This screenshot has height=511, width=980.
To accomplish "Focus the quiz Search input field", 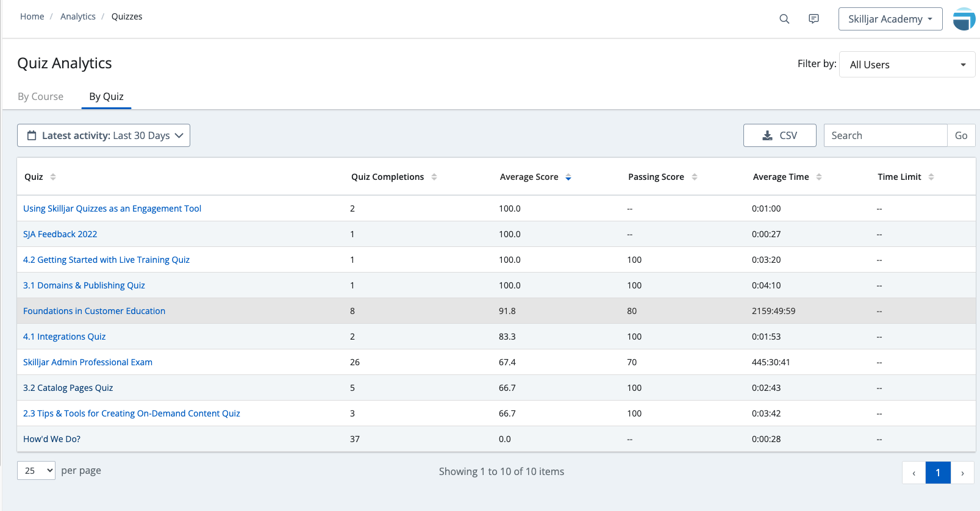I will pyautogui.click(x=885, y=135).
